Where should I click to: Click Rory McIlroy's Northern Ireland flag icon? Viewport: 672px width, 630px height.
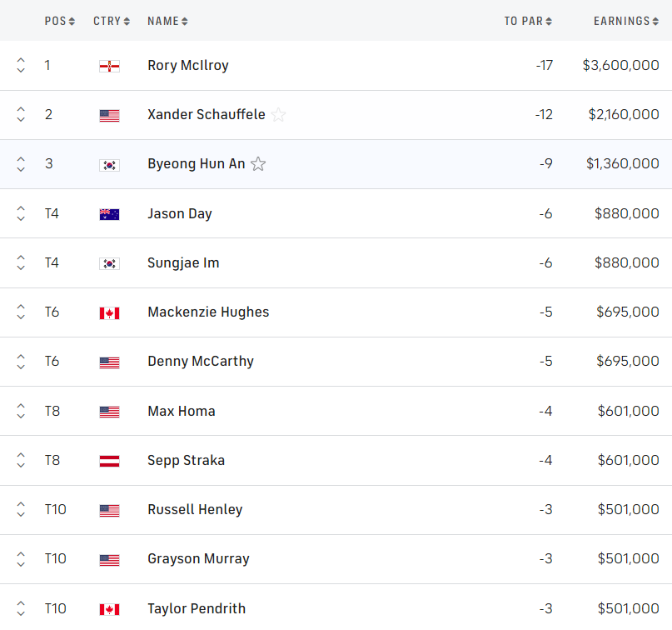pos(109,66)
